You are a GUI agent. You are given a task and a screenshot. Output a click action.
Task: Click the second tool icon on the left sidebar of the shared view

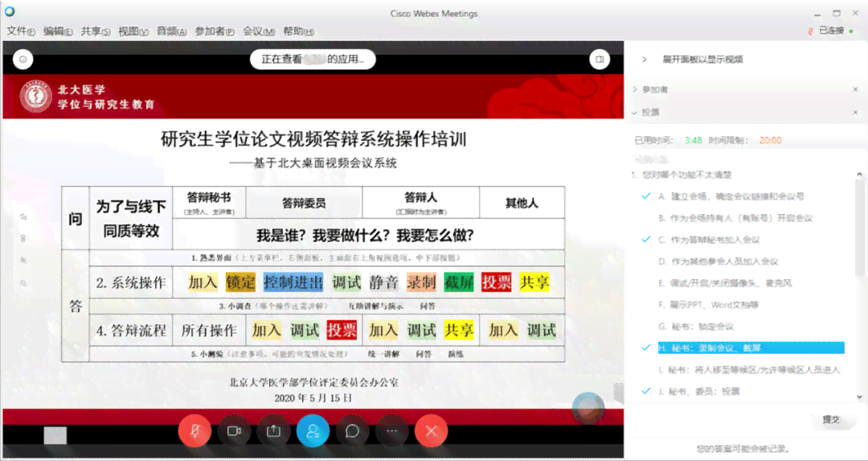tap(23, 239)
